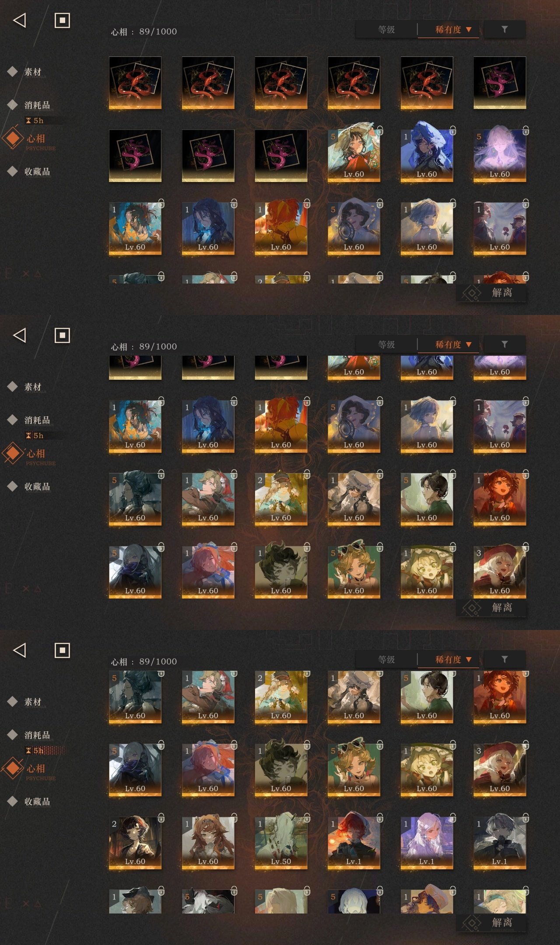560x945 pixels.
Task: Open 素材 category on the Lv.1 psychubes screen
Action: tap(32, 702)
